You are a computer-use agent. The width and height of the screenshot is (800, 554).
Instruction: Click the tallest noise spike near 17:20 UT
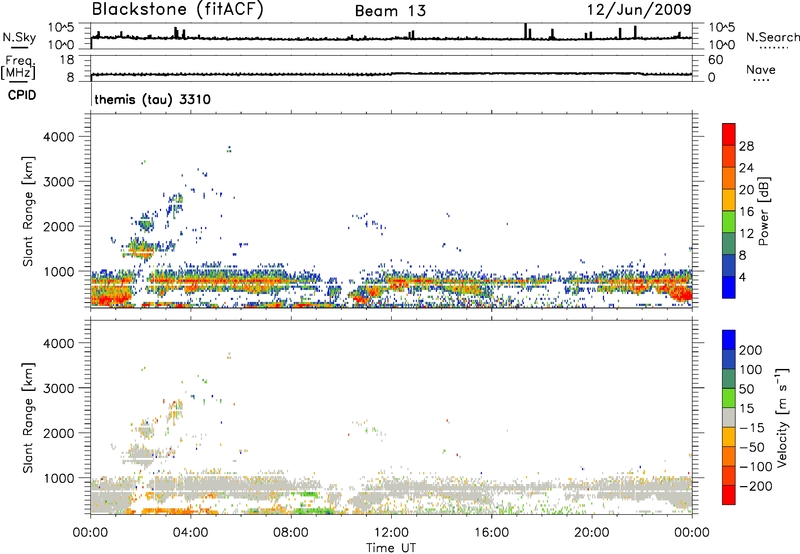[x=526, y=31]
